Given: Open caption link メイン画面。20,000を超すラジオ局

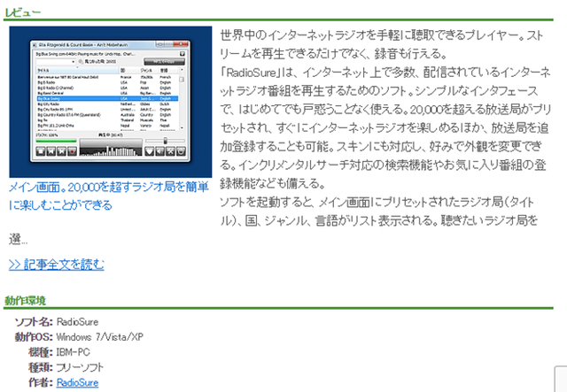Looking at the screenshot, I should point(108,196).
